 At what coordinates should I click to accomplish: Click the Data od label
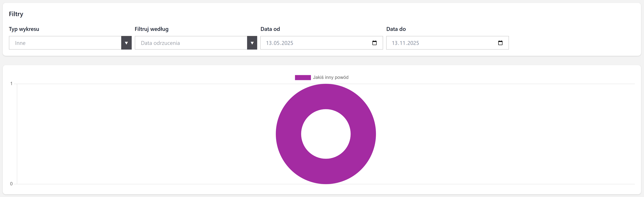pos(270,29)
